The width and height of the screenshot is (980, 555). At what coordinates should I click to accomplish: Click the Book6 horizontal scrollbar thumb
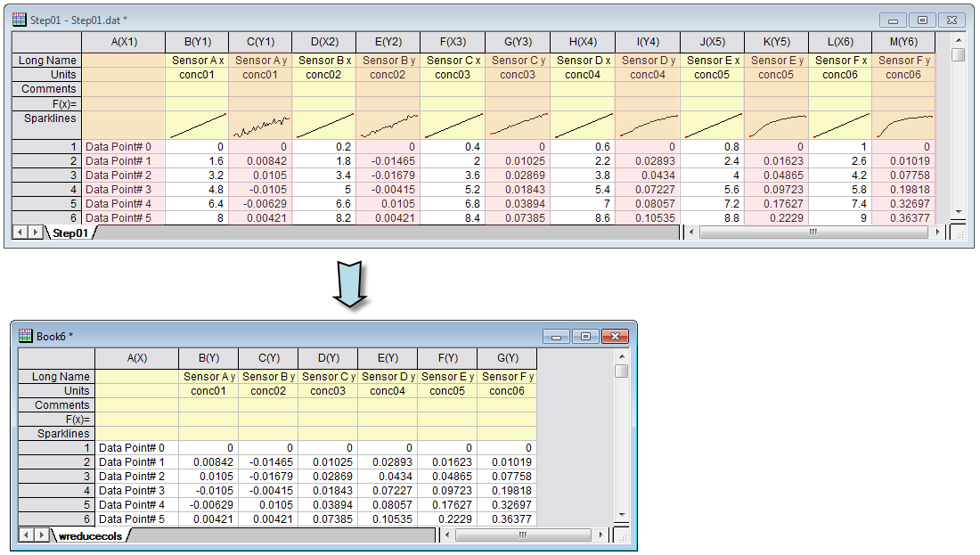tap(523, 535)
